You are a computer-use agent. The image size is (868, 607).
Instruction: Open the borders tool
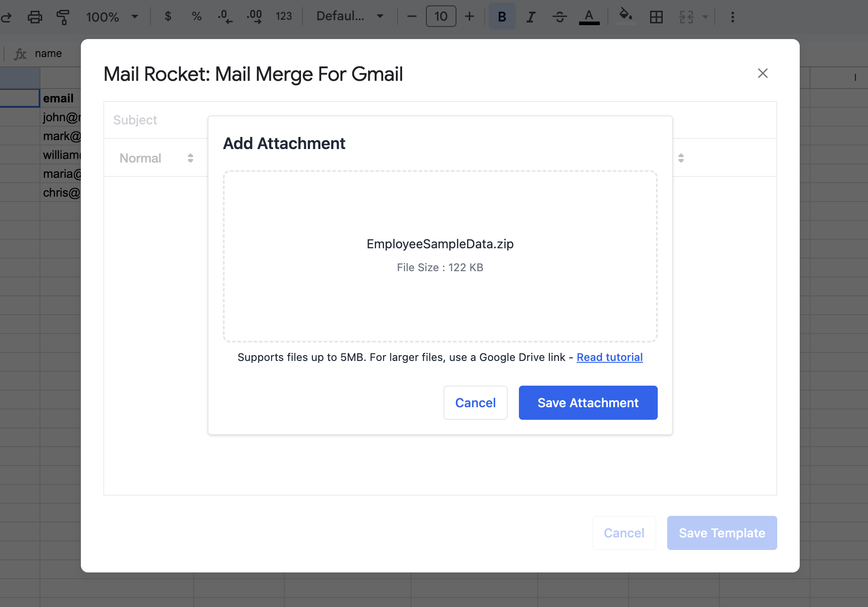[656, 17]
